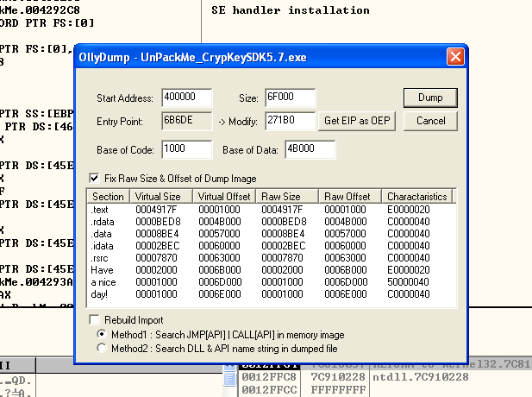
Task: Click raw offset 00060000 of .idata
Action: 345,246
